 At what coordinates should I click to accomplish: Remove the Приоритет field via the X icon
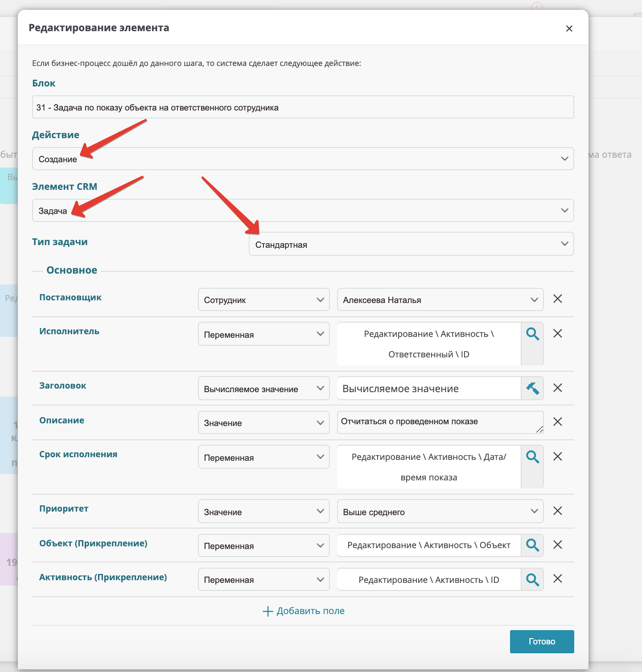point(557,511)
